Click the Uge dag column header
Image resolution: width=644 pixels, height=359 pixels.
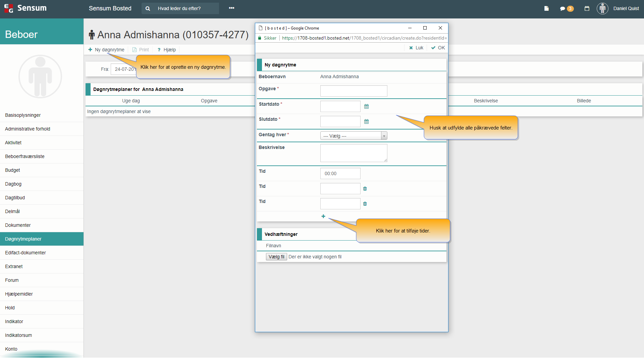131,101
